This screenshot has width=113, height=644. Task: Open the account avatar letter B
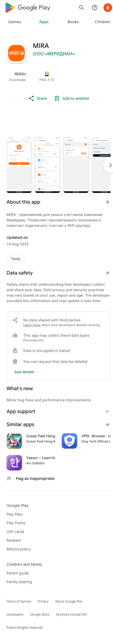coord(108,8)
